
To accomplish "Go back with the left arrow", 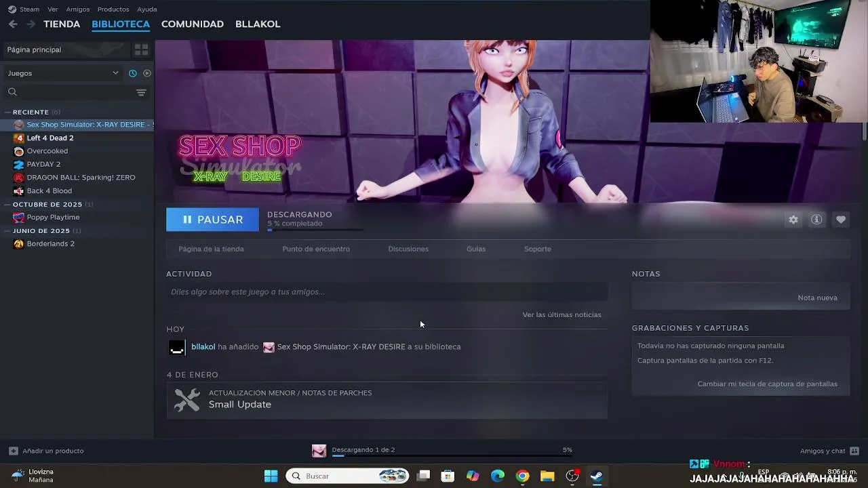I will coord(13,24).
